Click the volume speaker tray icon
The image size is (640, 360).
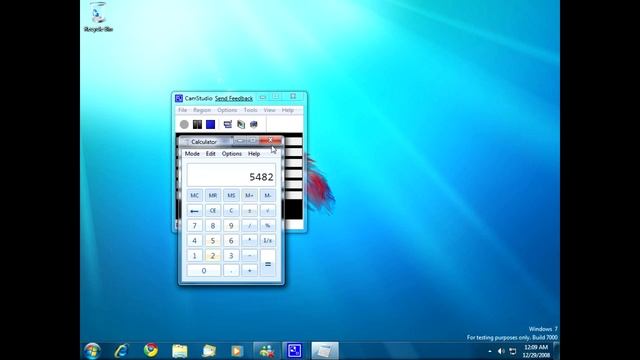(501, 351)
